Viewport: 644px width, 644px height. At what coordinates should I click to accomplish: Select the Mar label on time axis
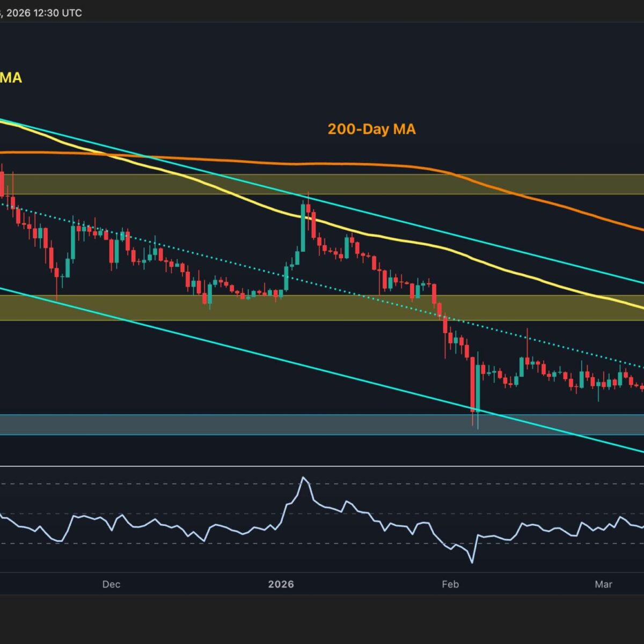pyautogui.click(x=603, y=584)
